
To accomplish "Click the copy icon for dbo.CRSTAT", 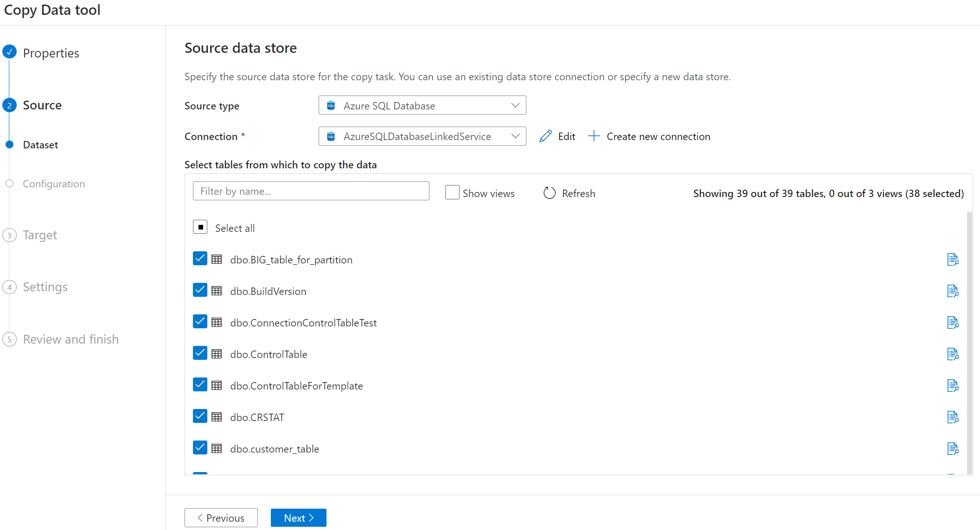I will 952,417.
